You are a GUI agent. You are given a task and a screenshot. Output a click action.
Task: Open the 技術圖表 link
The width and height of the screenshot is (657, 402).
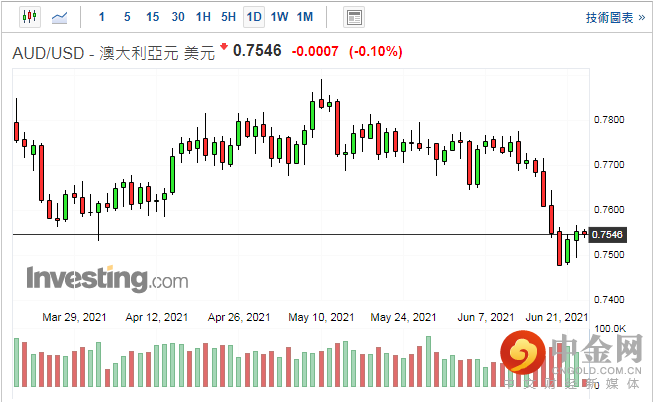pos(615,18)
